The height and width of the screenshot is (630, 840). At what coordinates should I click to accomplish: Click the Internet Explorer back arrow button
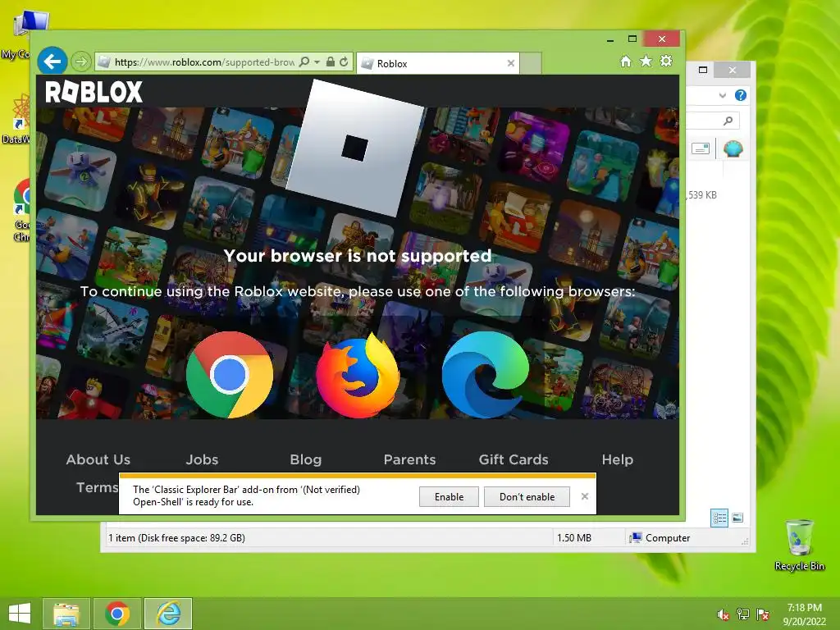pos(52,62)
